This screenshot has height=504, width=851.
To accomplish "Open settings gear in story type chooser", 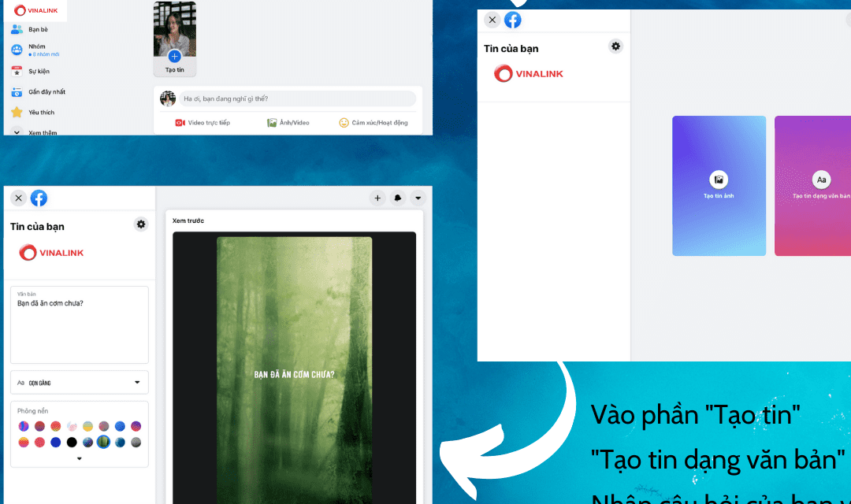I will pyautogui.click(x=615, y=46).
